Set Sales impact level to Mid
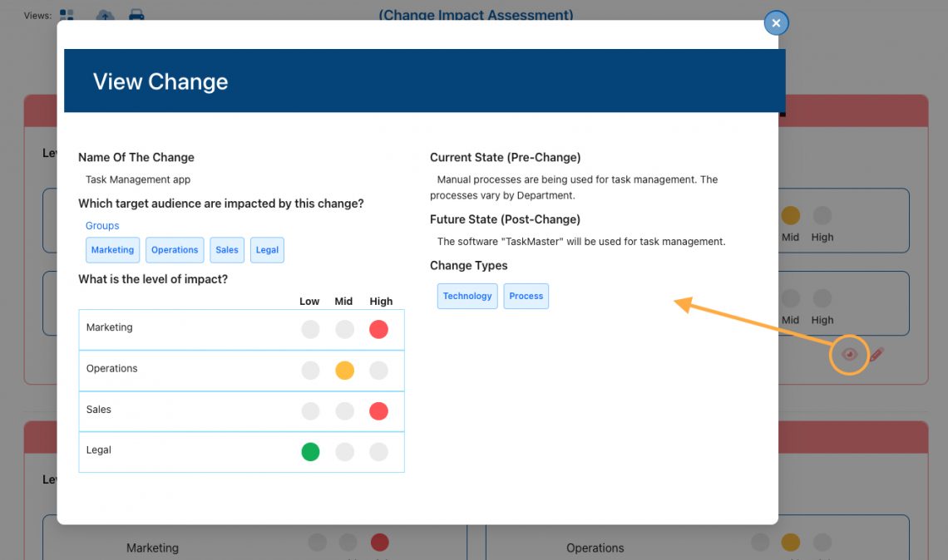948x560 pixels. point(344,410)
